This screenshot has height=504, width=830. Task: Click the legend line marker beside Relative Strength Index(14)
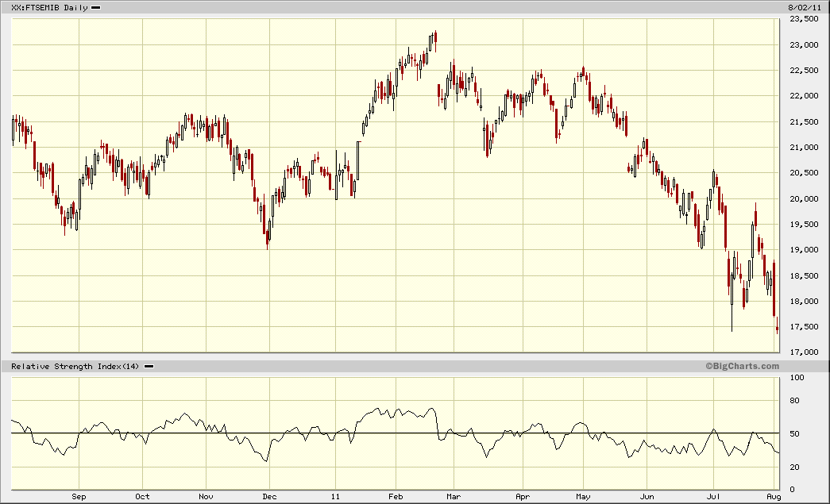[x=149, y=367]
